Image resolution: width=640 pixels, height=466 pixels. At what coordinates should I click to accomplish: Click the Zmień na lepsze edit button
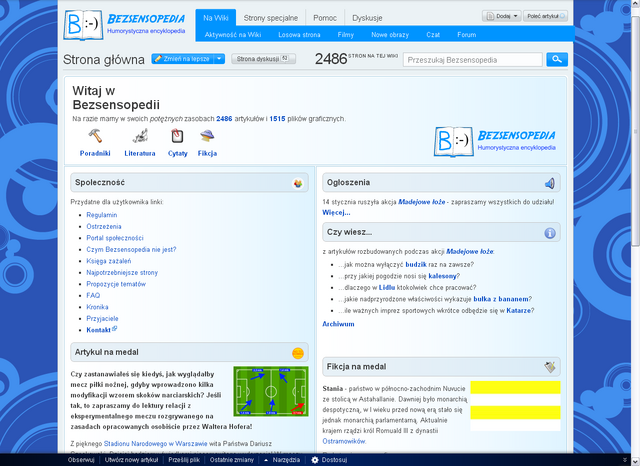click(183, 59)
